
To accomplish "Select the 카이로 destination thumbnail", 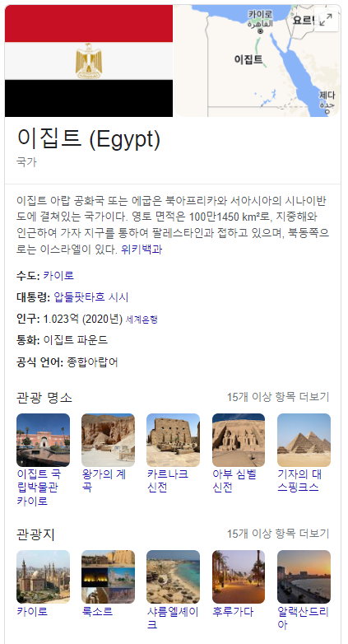I will pos(43,576).
